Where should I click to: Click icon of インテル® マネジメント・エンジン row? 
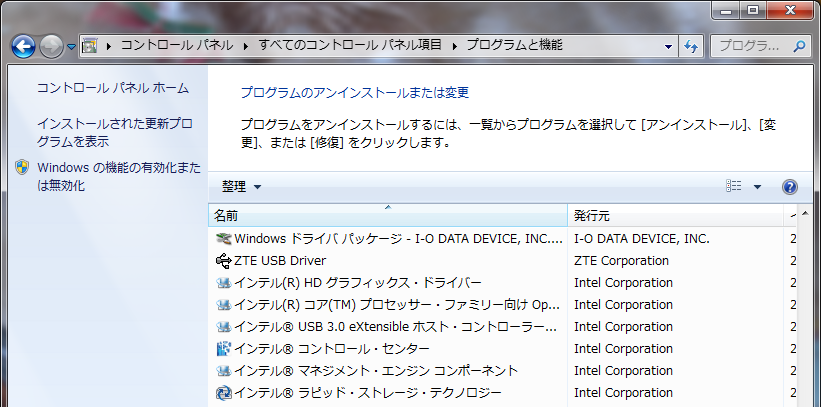(223, 371)
